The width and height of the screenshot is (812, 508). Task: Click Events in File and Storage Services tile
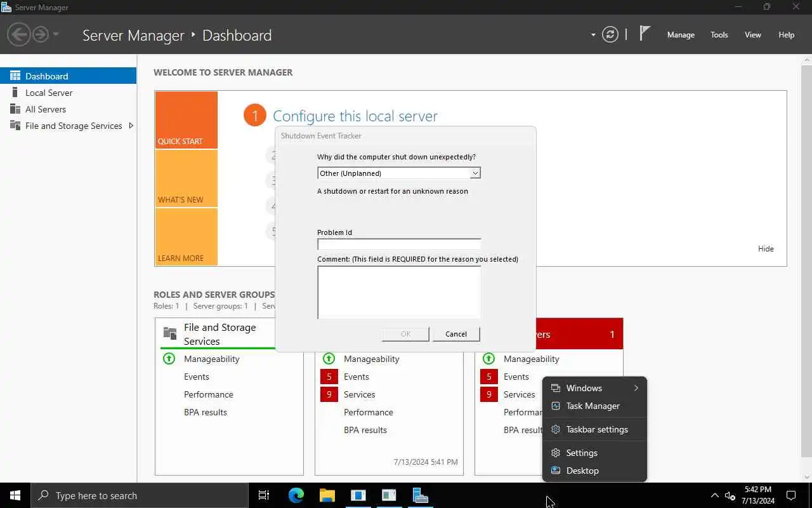(x=196, y=377)
